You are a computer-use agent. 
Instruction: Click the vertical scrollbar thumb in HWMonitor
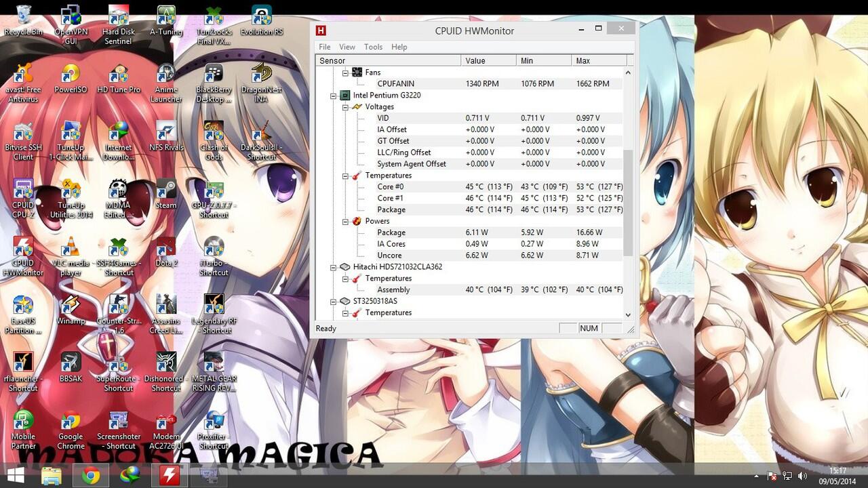628,203
